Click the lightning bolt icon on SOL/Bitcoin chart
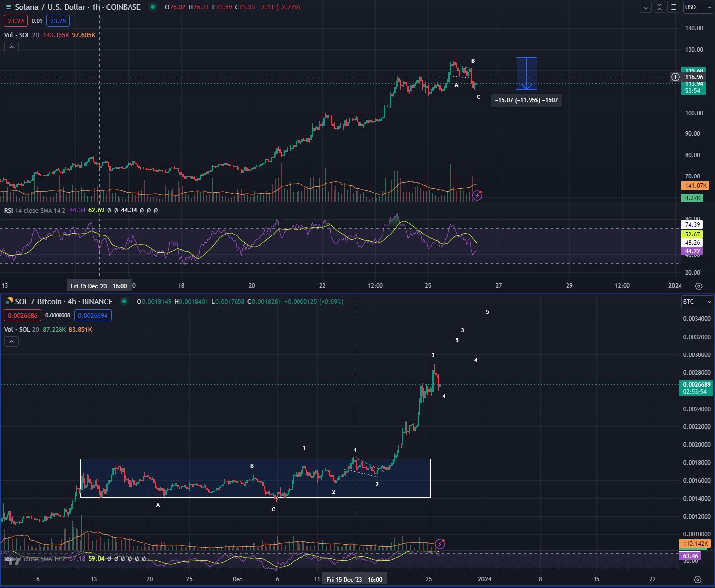The image size is (715, 588). (x=440, y=544)
